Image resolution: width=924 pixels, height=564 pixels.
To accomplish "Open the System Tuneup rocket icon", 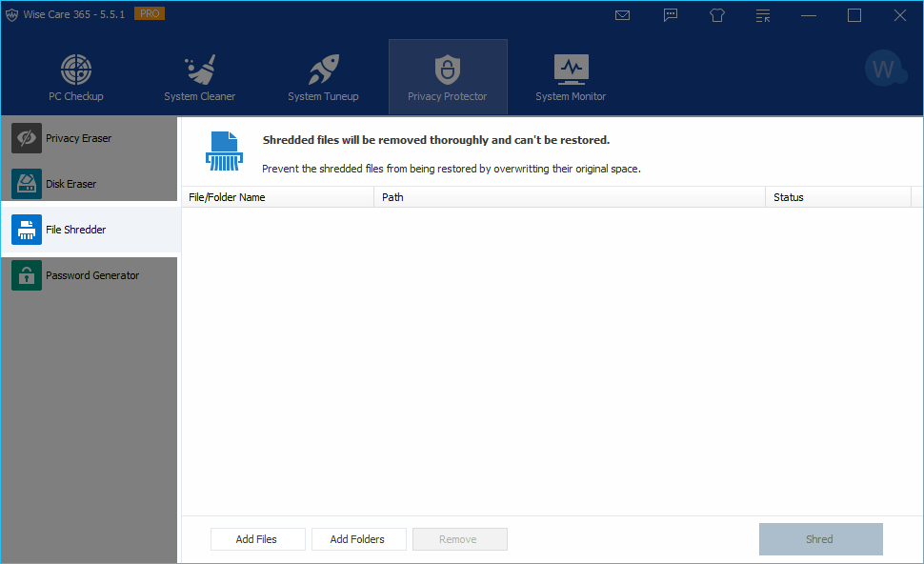I will pyautogui.click(x=324, y=70).
